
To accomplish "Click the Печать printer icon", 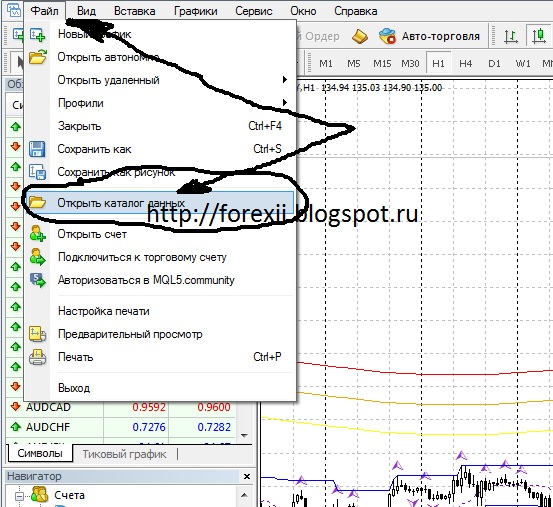I will tap(37, 357).
